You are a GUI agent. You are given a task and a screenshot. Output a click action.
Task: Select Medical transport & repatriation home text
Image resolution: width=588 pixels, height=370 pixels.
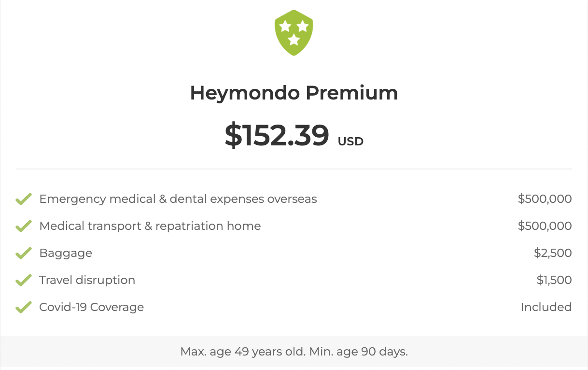[x=150, y=226]
